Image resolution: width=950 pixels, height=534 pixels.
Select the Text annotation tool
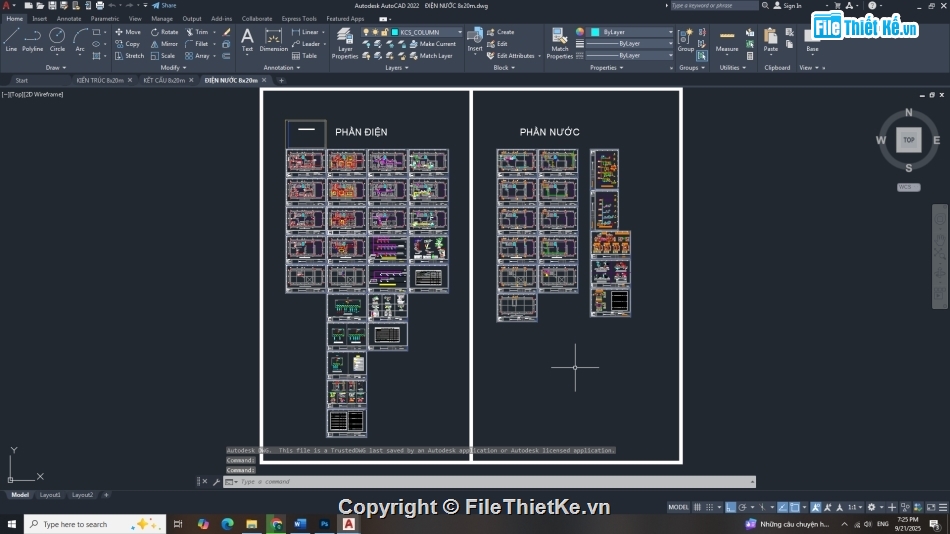[x=247, y=38]
